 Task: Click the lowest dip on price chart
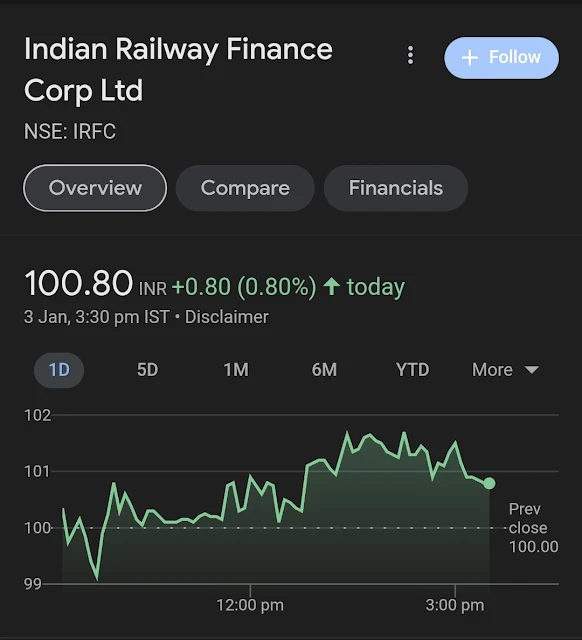pos(97,578)
